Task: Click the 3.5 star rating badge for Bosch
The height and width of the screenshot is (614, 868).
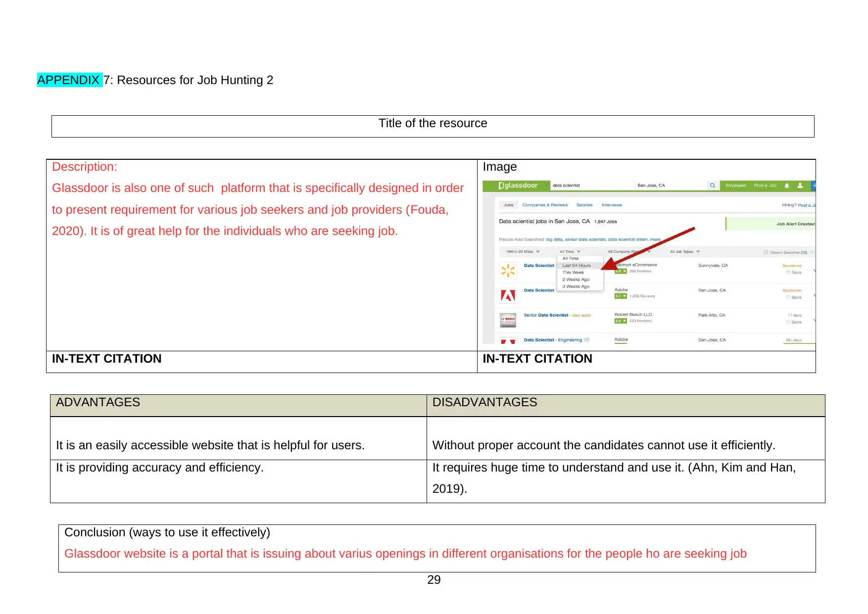Action: coord(621,321)
